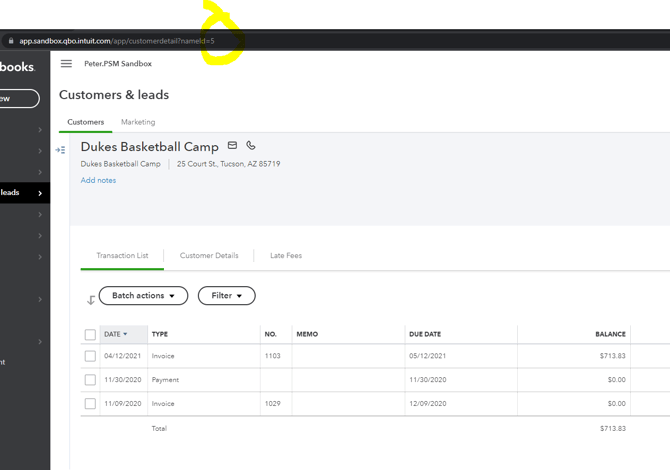Click the Add notes link
The height and width of the screenshot is (470, 670).
[98, 180]
